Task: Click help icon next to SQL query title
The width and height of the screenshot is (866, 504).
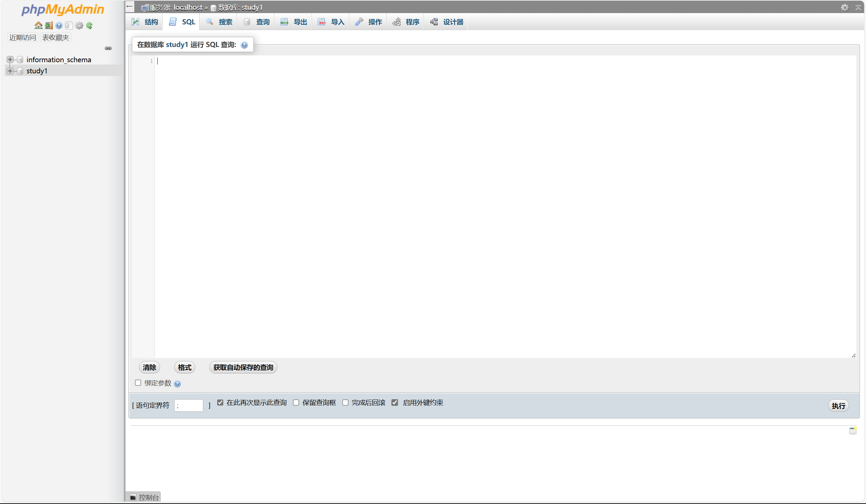Action: click(x=244, y=45)
